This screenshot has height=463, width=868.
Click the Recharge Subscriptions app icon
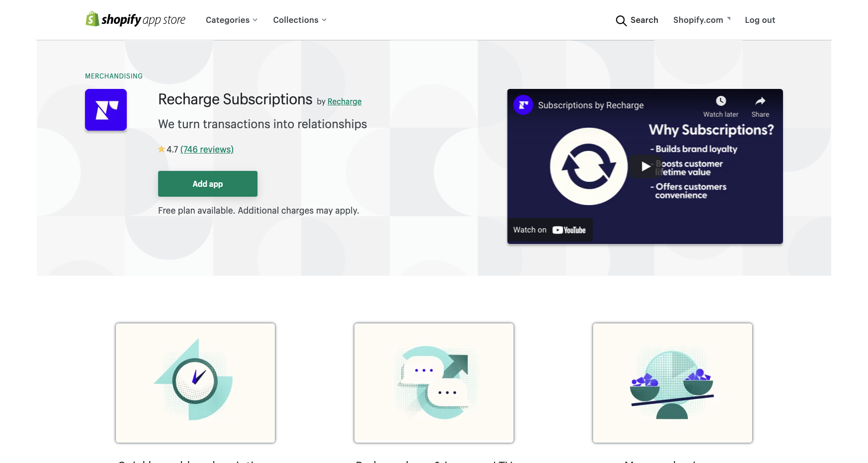[x=106, y=110]
